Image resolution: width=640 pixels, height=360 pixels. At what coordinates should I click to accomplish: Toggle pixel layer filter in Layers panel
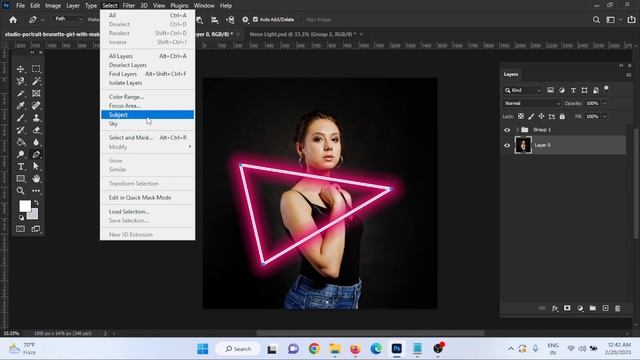550,90
